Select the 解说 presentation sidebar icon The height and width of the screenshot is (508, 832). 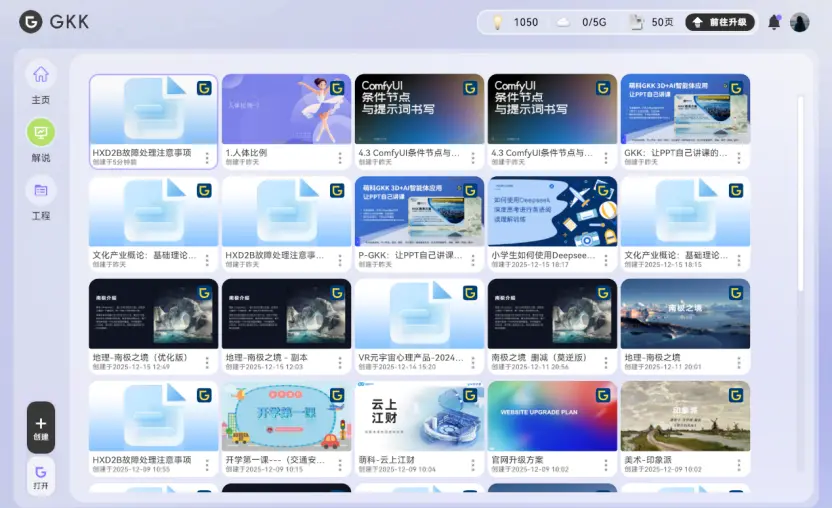point(41,132)
